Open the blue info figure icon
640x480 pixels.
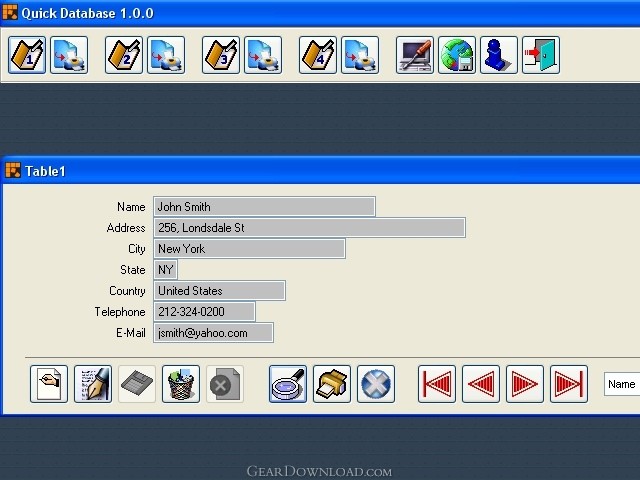(x=499, y=55)
